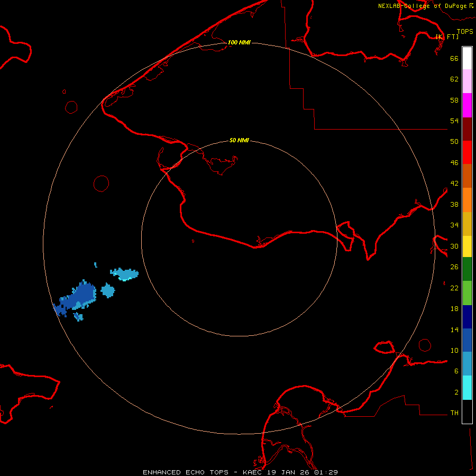
Task: Click the light blue echo near 50 NMI ring
Action: point(124,274)
